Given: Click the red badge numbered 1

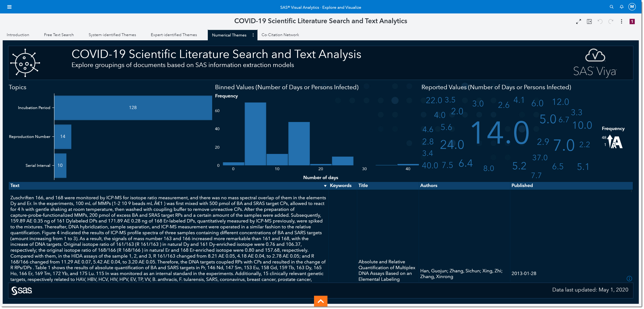Looking at the screenshot, I should coord(632,22).
